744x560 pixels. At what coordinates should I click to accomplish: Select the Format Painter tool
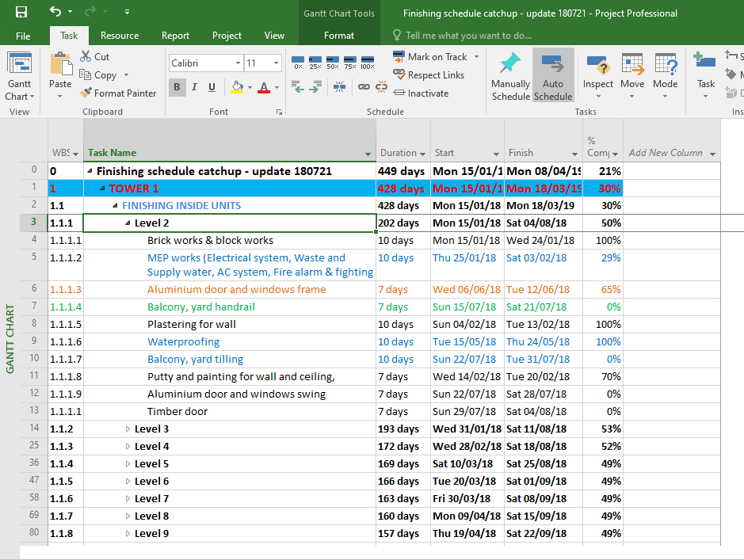click(118, 93)
